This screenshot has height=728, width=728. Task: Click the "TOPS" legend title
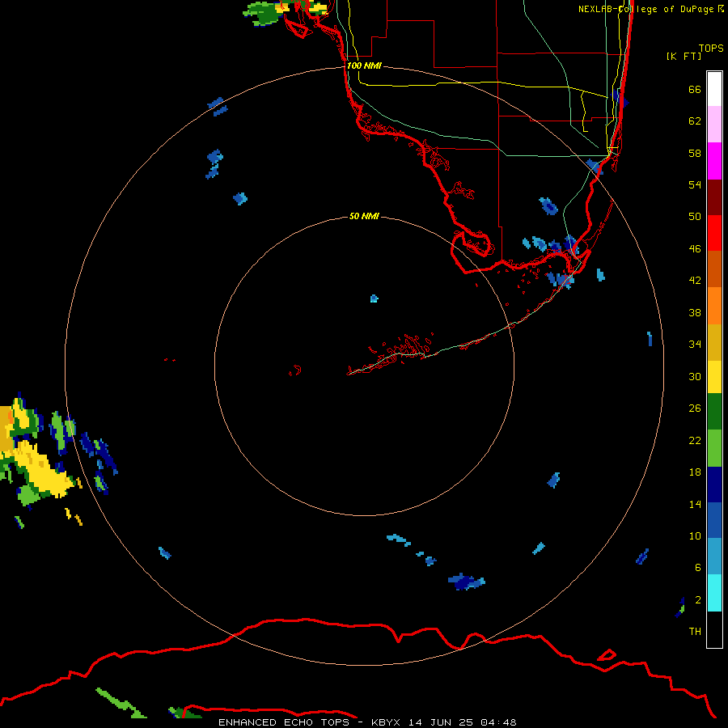coord(711,49)
